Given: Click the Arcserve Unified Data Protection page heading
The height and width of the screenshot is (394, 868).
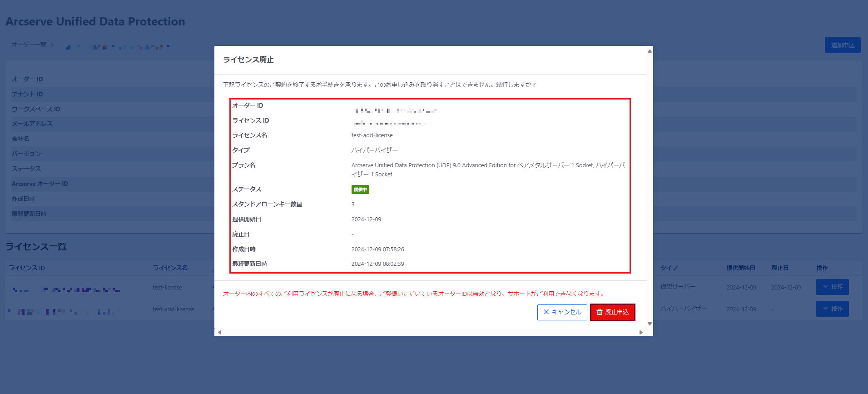Looking at the screenshot, I should pyautogui.click(x=95, y=21).
